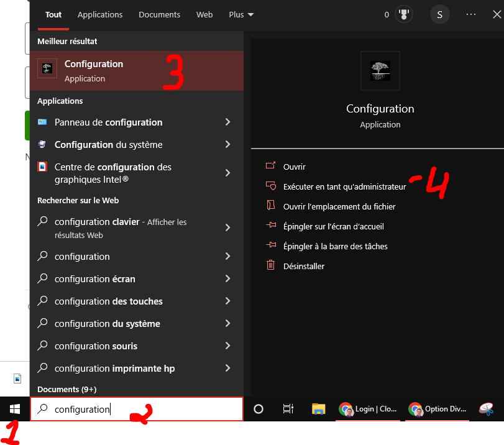Choose Exécuter en tant qu'administrateur
The height and width of the screenshot is (445, 504).
tap(344, 187)
